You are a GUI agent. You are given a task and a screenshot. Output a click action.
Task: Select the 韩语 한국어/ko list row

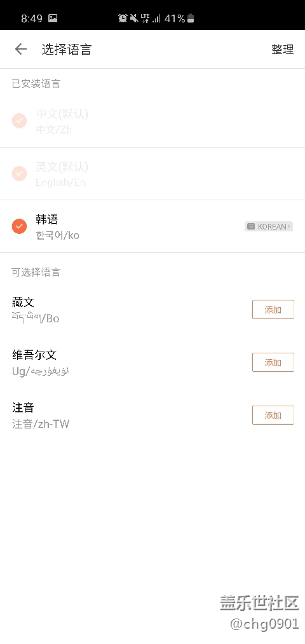[x=152, y=226]
